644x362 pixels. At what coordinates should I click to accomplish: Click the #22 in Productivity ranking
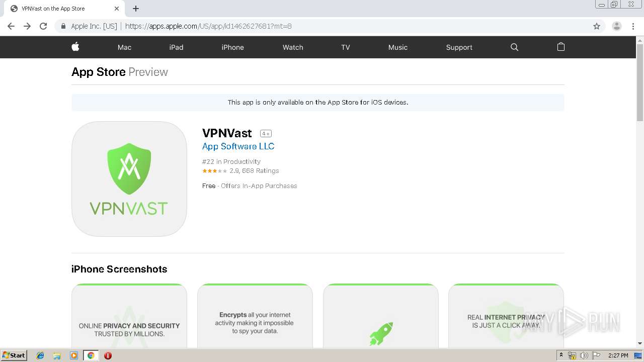coord(231,161)
